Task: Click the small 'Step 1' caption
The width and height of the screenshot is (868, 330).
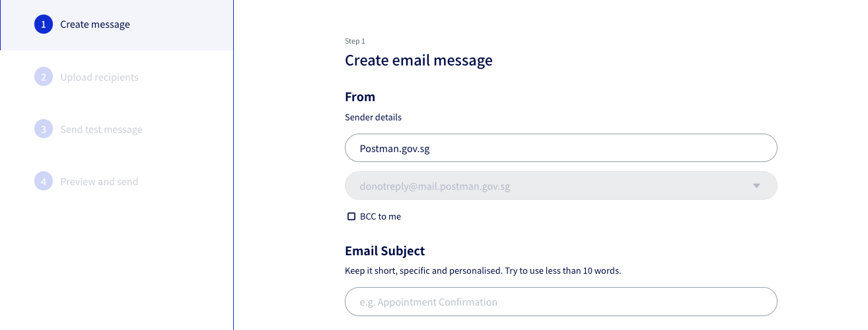Action: point(355,41)
